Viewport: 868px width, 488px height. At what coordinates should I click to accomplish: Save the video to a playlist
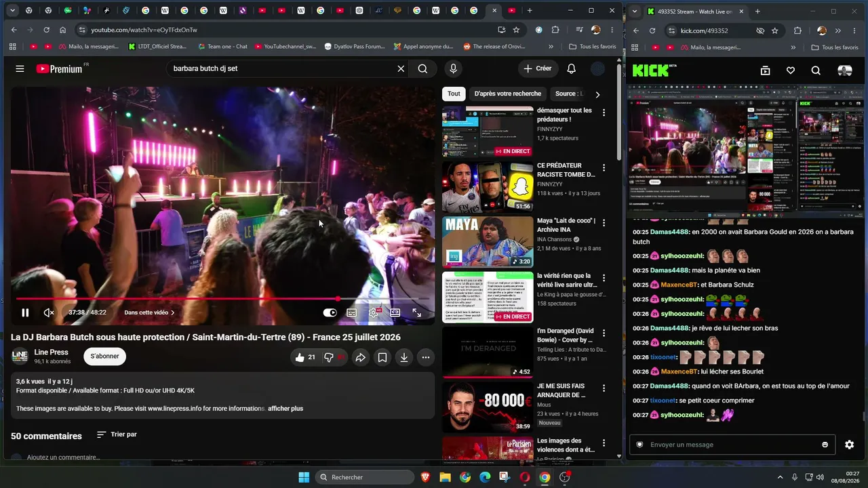point(382,357)
